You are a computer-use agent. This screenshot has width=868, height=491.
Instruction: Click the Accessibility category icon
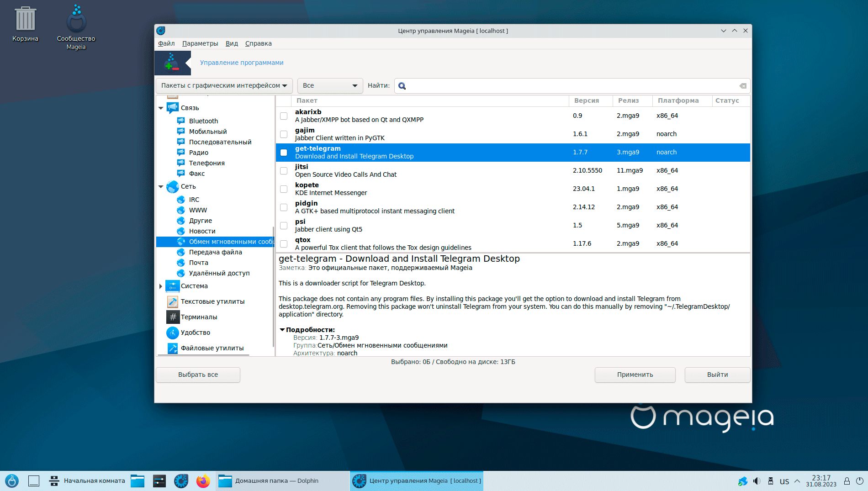pyautogui.click(x=172, y=333)
